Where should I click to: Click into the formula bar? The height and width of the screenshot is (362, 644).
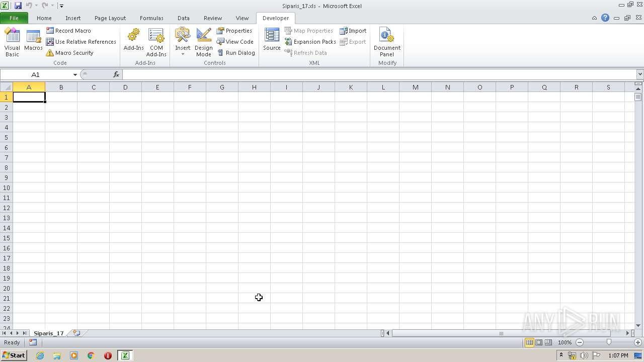pyautogui.click(x=379, y=74)
